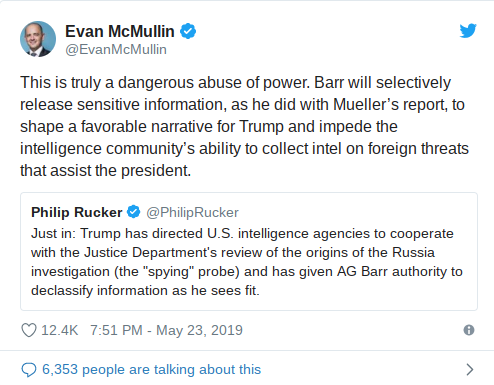
Task: Click Evan McMullin's verified badge
Action: (188, 31)
